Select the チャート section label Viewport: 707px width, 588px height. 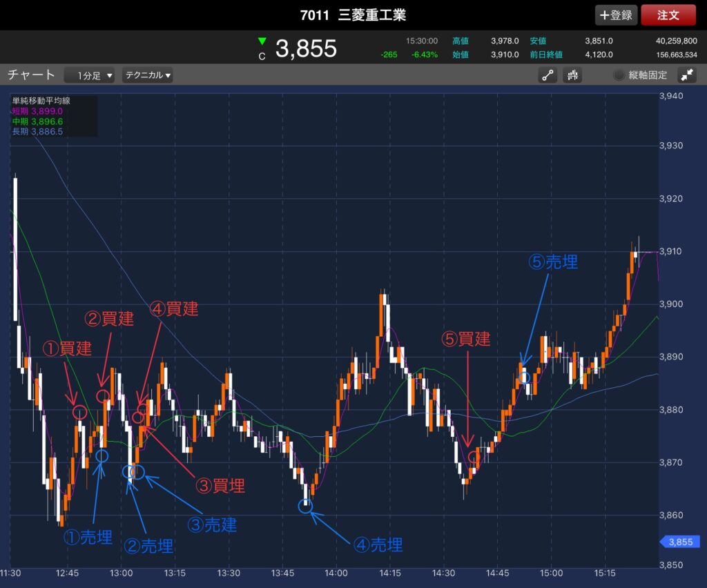click(x=31, y=75)
